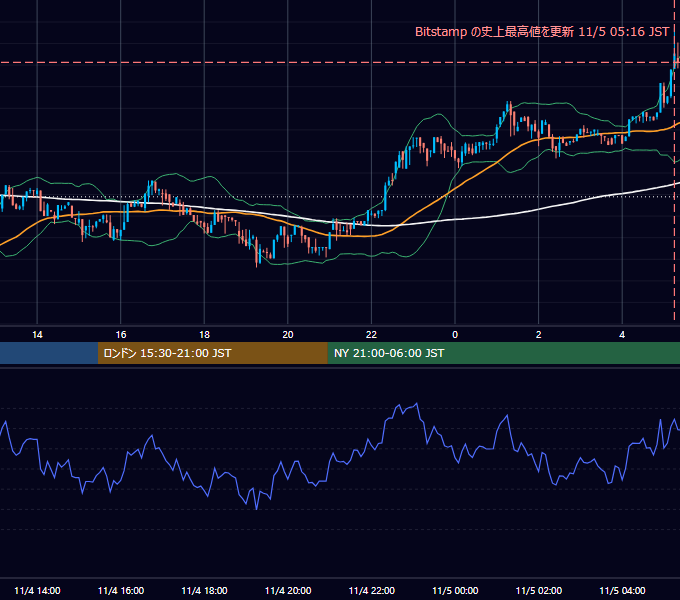
Task: Click the 11/4 14:00 date label
Action: coord(37,590)
